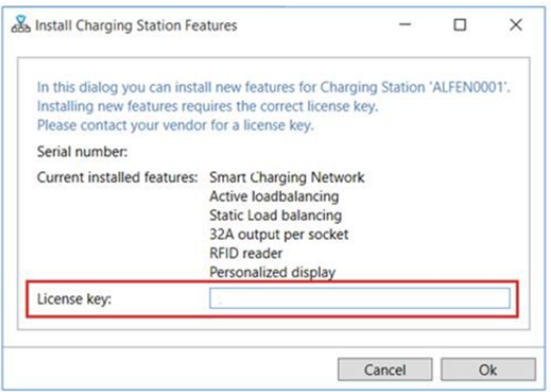Click '32A output per socket' feature entry
Screen dimensions: 551x392
[x=279, y=234]
